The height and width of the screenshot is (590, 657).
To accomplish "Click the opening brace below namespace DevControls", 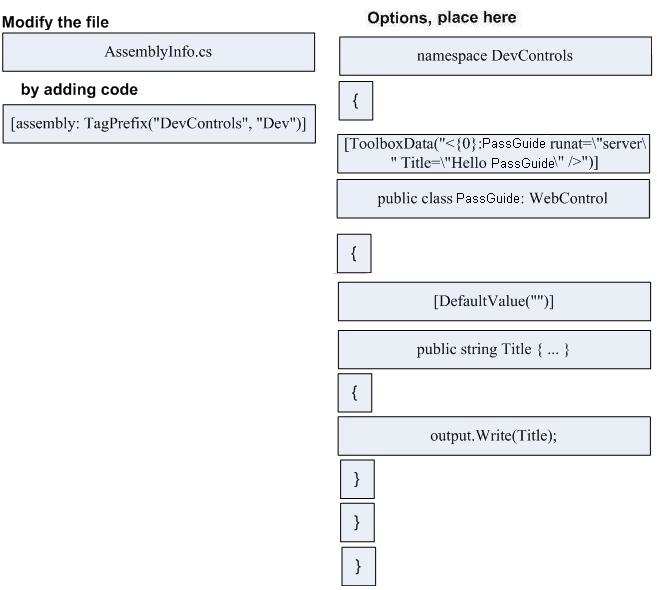I will pyautogui.click(x=356, y=101).
